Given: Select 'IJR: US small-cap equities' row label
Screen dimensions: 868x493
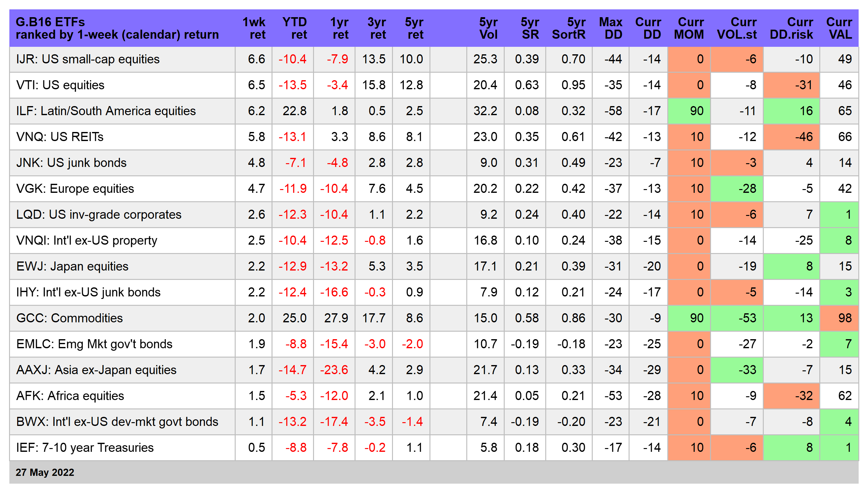Looking at the screenshot, I should [x=88, y=59].
